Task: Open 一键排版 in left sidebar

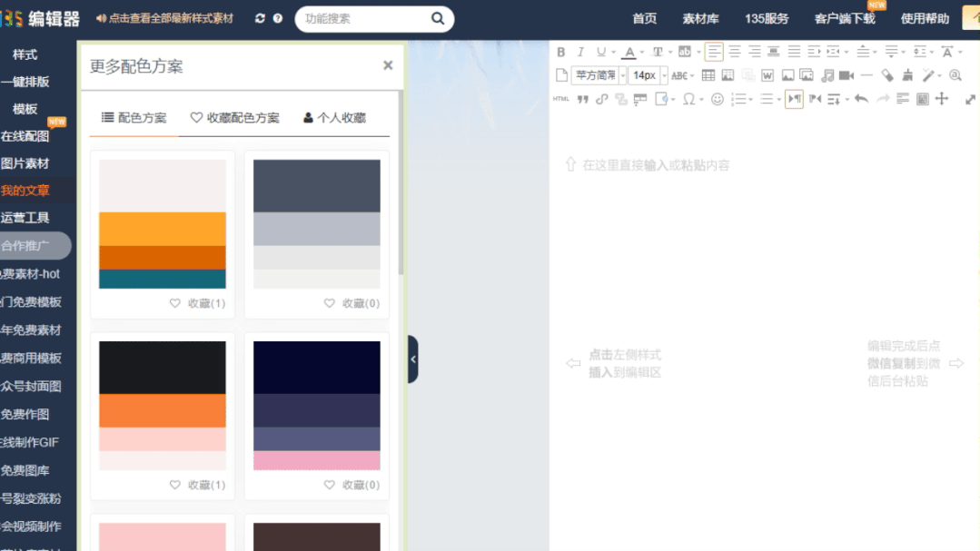Action: pos(25,82)
